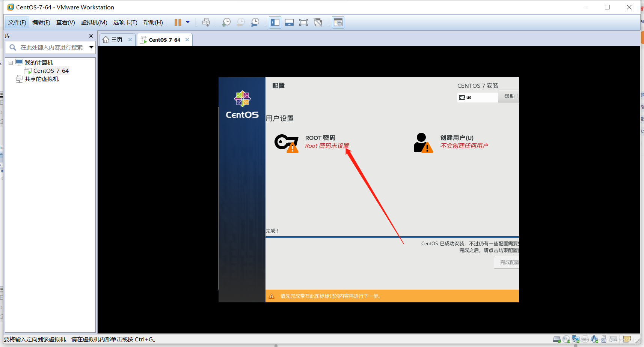Switch to the 主页 home tab
Screen dimensions: 644x347
click(117, 39)
